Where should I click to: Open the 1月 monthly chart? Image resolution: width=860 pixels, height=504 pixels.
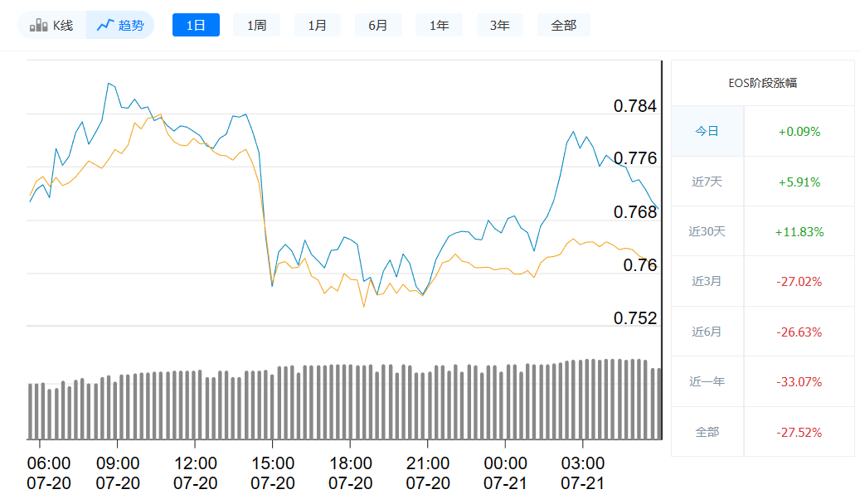point(317,24)
